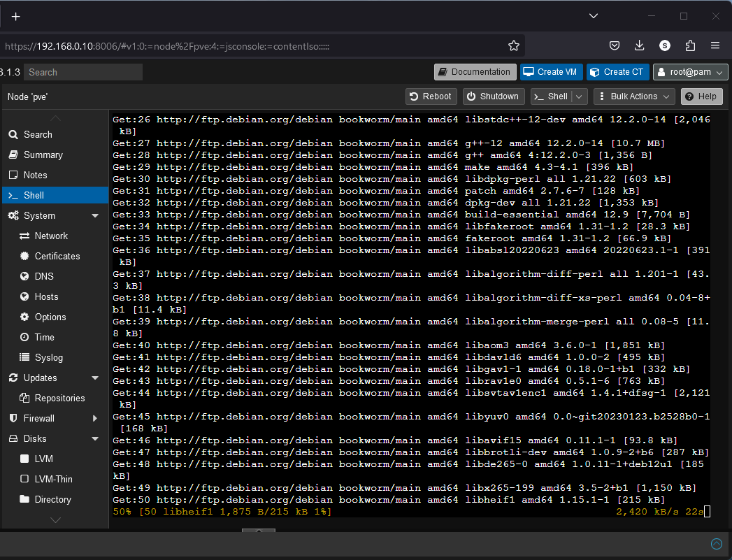Expand the Shell button dropdown arrow
Screen dimensions: 732x560
(580, 96)
